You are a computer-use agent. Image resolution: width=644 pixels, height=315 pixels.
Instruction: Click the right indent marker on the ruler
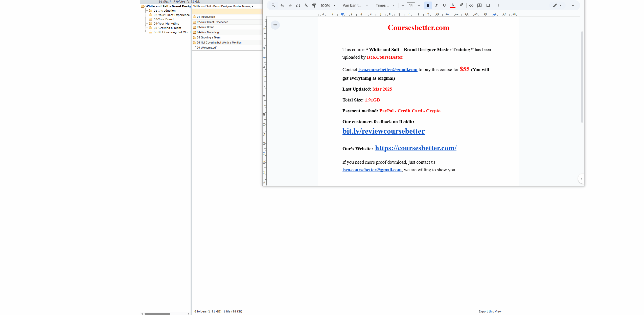point(494,14)
